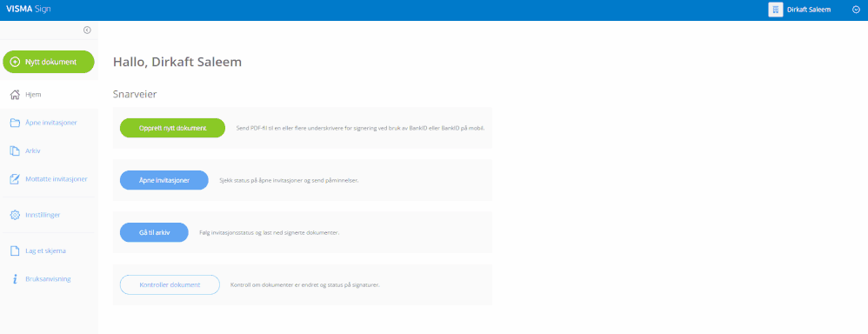Click the house icon beside Hjem
Screen dimensions: 868x334
click(x=16, y=95)
